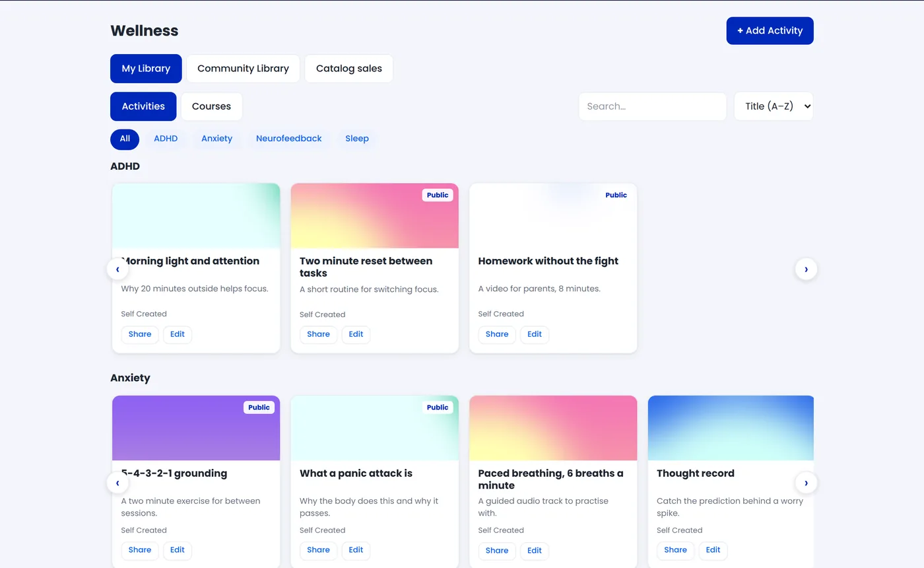Share Morning light and attention activity
This screenshot has width=924, height=568.
click(140, 334)
